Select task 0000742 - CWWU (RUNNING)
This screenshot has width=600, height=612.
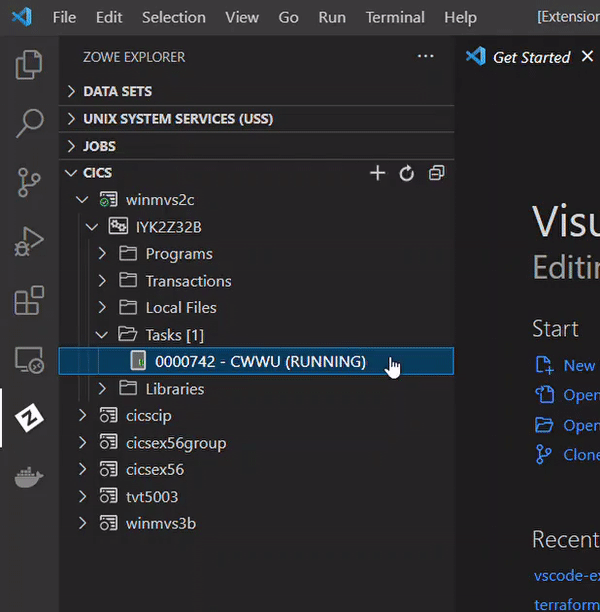tap(256, 361)
